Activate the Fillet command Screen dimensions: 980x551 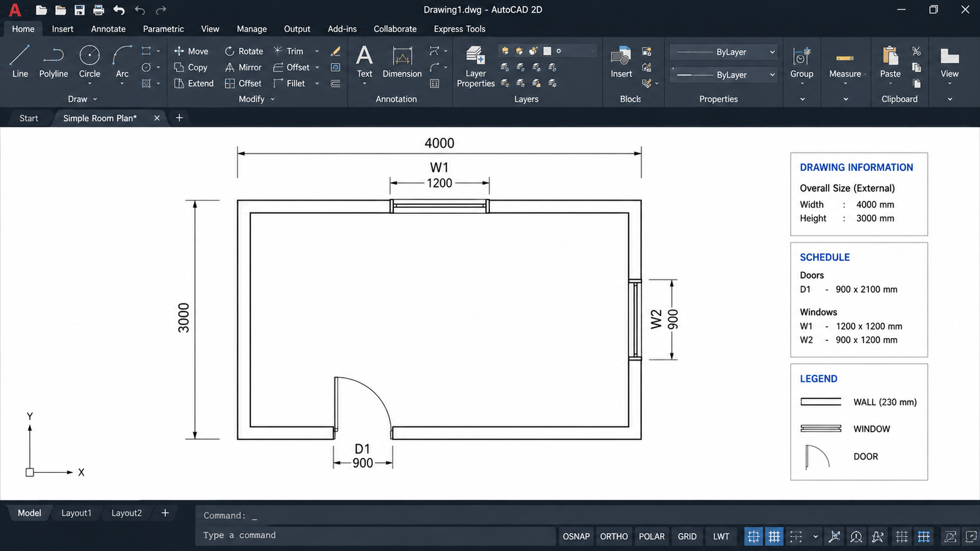point(289,83)
